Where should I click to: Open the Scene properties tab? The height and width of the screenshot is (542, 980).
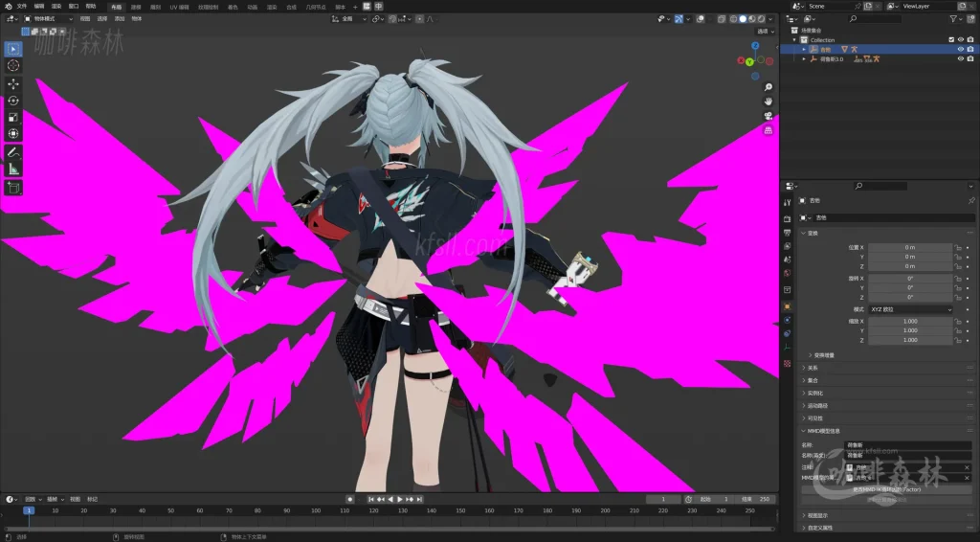pos(787,260)
